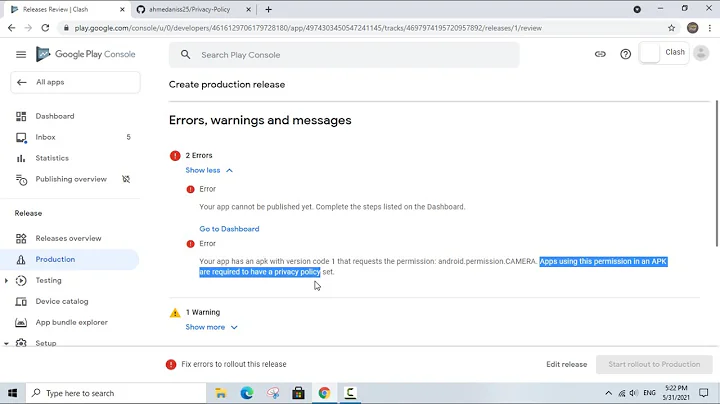Reload the current page

[x=45, y=28]
